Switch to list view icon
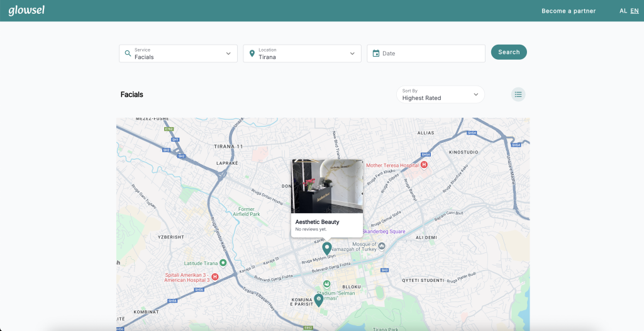The height and width of the screenshot is (331, 644). 518,94
